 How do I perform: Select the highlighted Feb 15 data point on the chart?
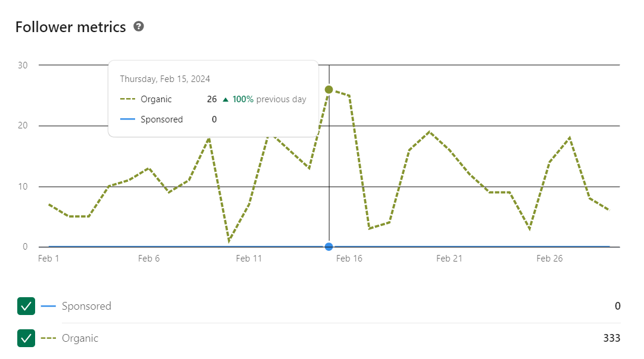(x=328, y=89)
